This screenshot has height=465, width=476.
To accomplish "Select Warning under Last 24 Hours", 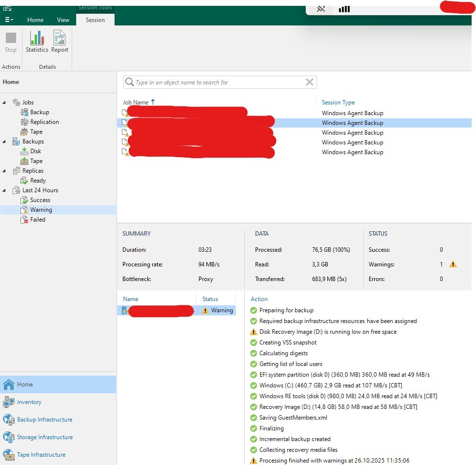I will [x=41, y=210].
